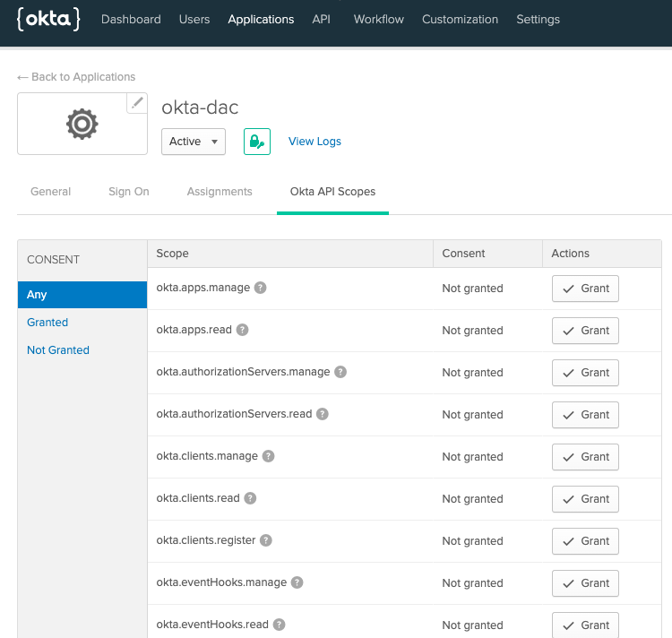
Task: Show help for okta.eventHooks.read scope
Action: (279, 625)
